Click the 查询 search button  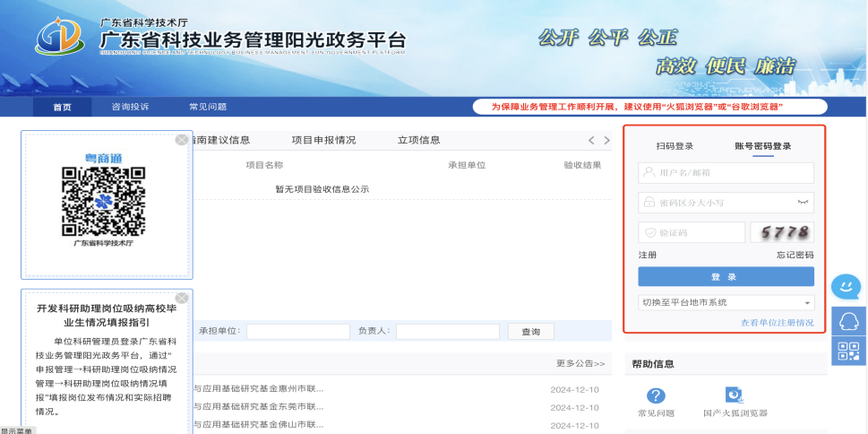[530, 332]
